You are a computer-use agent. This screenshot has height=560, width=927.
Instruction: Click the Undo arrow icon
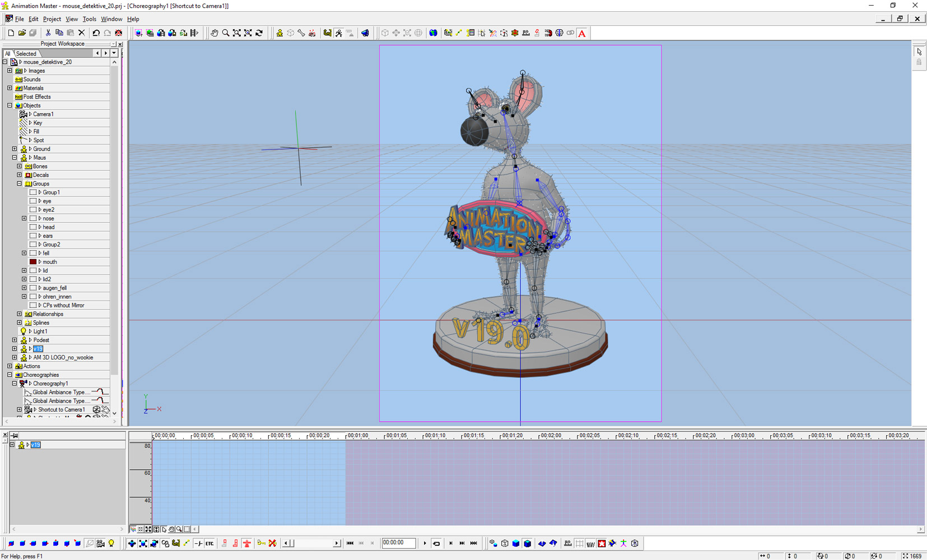[x=96, y=33]
